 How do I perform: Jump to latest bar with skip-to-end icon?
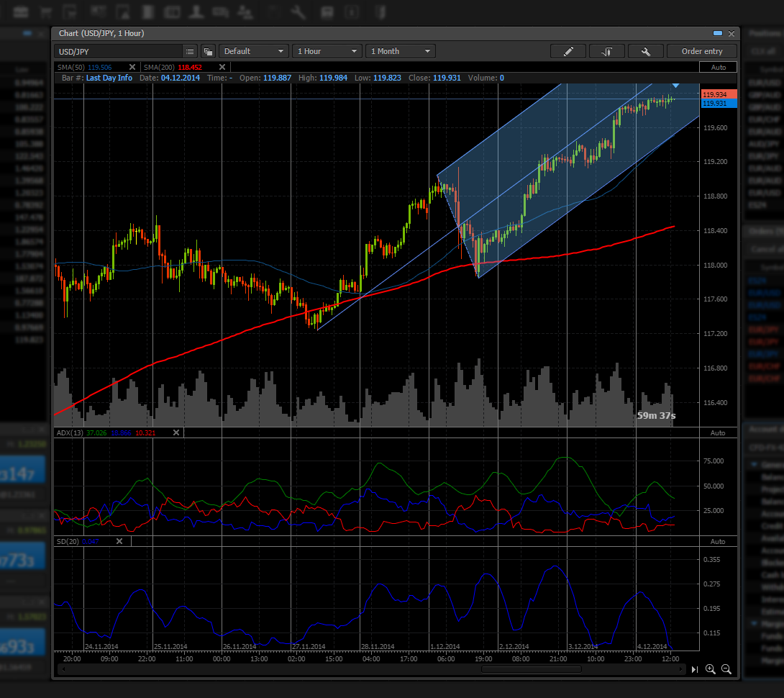click(695, 669)
